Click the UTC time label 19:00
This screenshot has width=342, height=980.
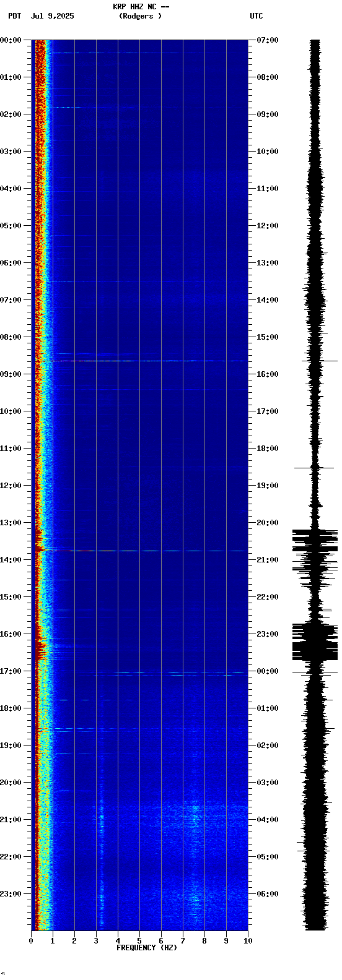[x=268, y=486]
